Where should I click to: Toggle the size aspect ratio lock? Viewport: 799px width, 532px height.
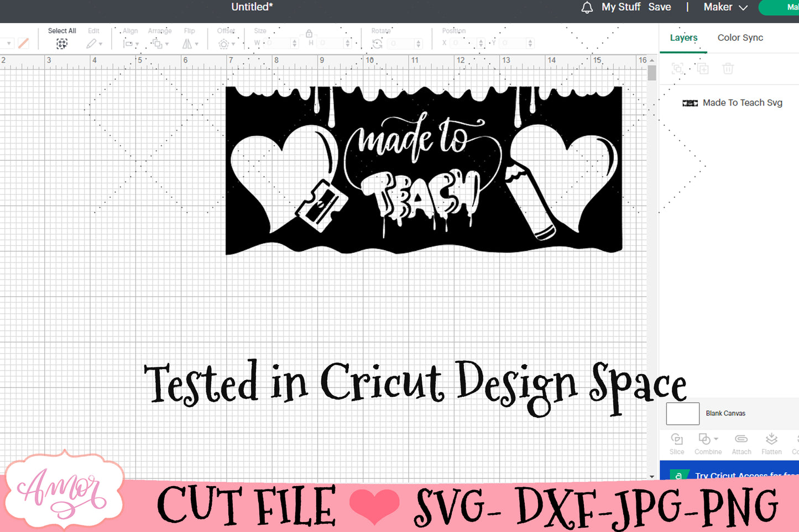[x=309, y=34]
